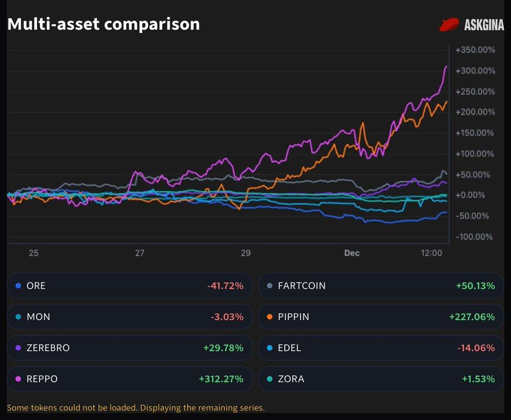The image size is (511, 420).
Task: Click the EDEL light blue legend dot
Action: point(270,348)
